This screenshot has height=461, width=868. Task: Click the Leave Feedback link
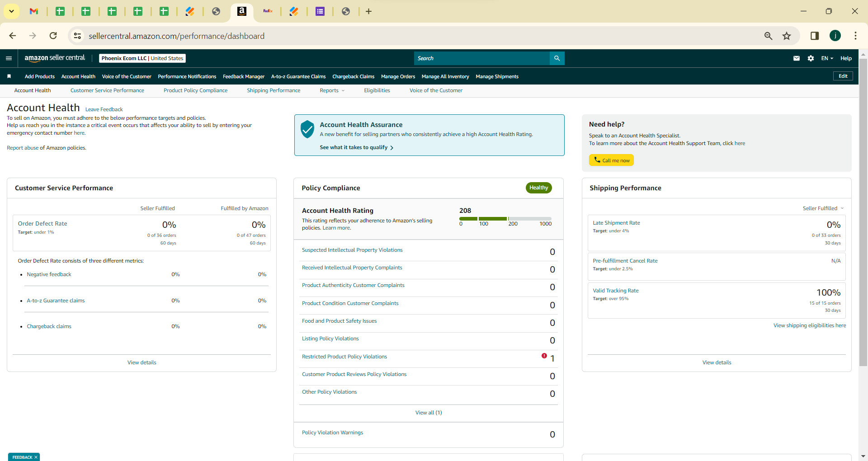coord(104,109)
